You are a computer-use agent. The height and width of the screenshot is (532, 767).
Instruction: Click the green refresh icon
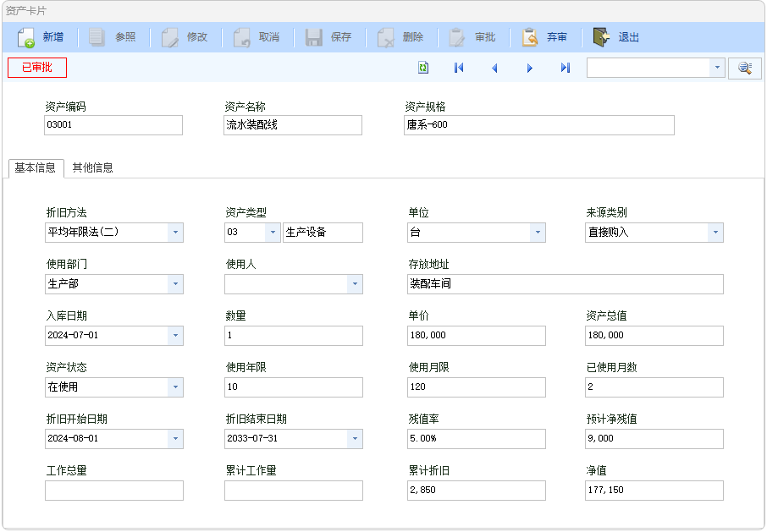423,68
